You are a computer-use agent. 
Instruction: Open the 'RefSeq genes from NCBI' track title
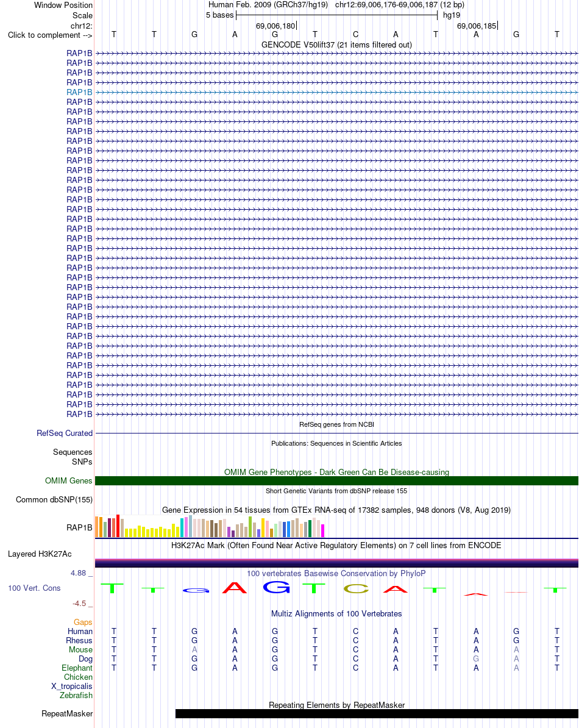click(336, 424)
